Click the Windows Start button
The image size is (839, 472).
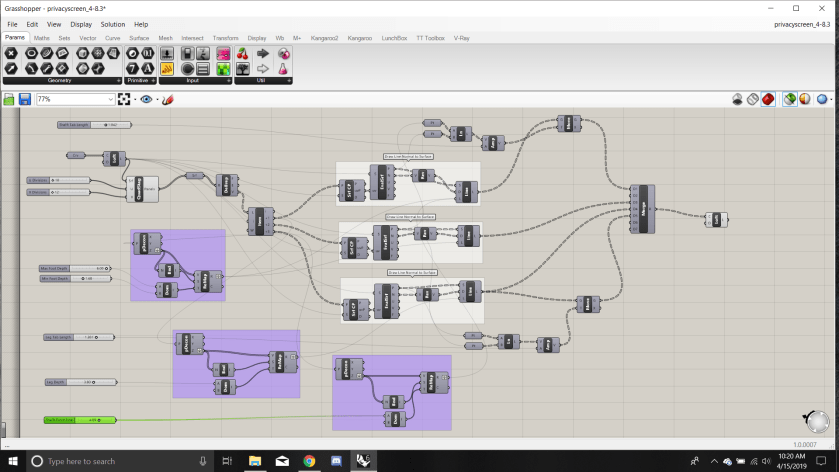tap(11, 461)
